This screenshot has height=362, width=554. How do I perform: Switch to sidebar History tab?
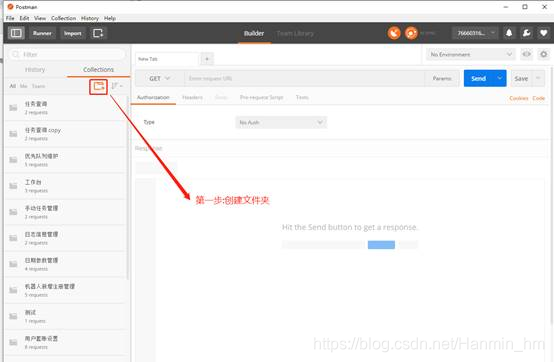[35, 70]
